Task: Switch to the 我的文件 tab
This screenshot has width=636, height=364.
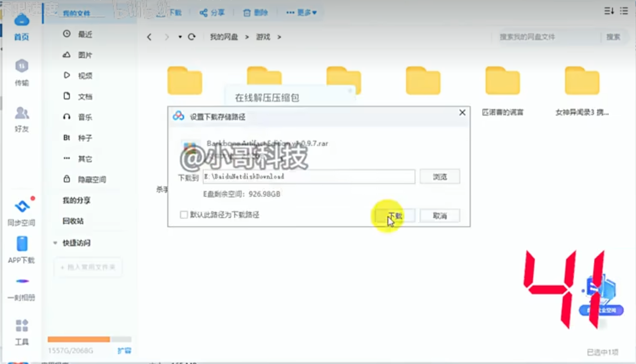Action: [x=77, y=13]
